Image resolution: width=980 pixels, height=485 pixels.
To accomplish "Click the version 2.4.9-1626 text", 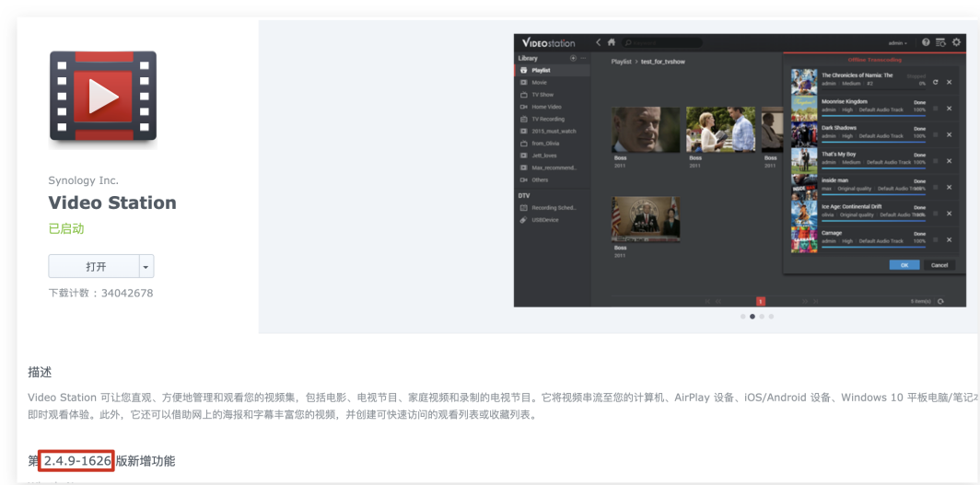I will [x=77, y=461].
